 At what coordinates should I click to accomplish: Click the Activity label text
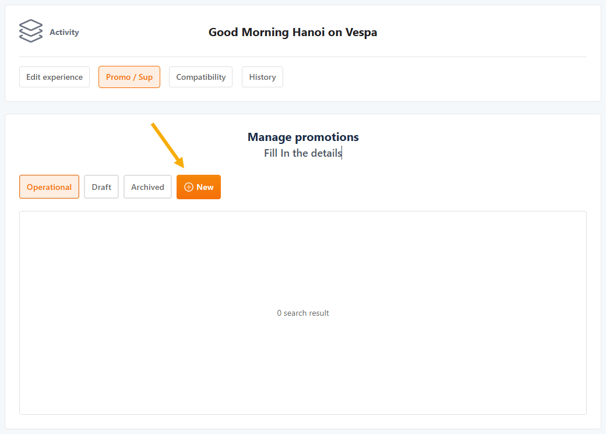tap(64, 32)
